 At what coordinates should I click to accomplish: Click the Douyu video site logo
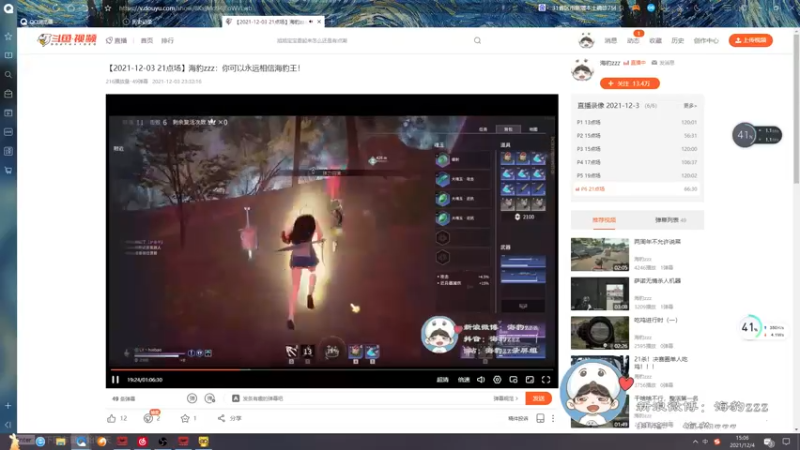(x=67, y=40)
